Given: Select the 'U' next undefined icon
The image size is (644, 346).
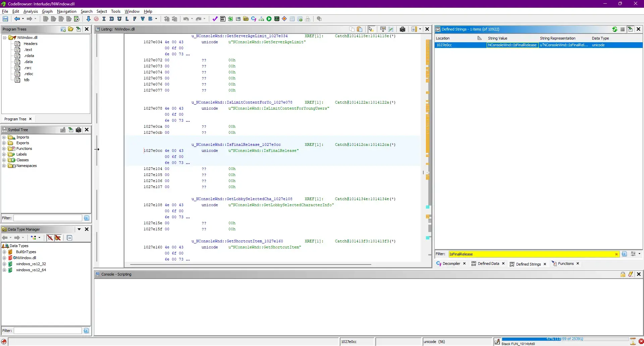Looking at the screenshot, I should point(119,19).
